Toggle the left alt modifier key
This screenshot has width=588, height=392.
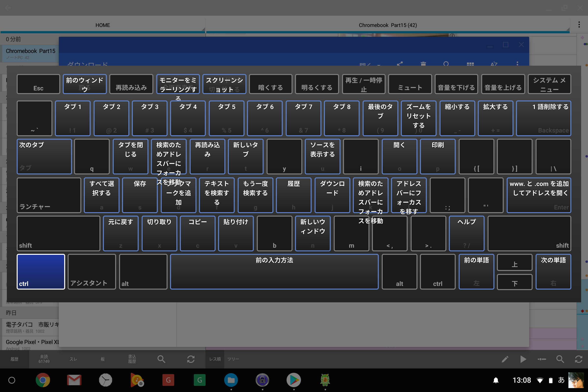[x=143, y=272]
